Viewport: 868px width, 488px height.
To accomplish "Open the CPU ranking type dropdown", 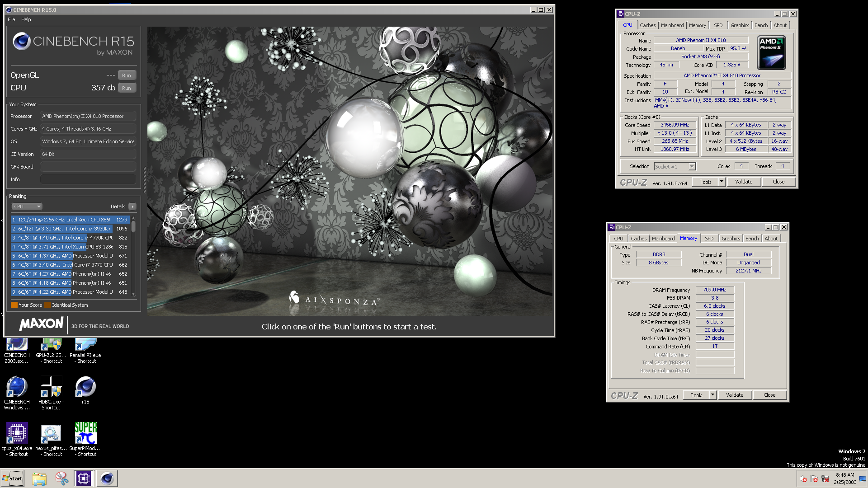I will coord(27,206).
